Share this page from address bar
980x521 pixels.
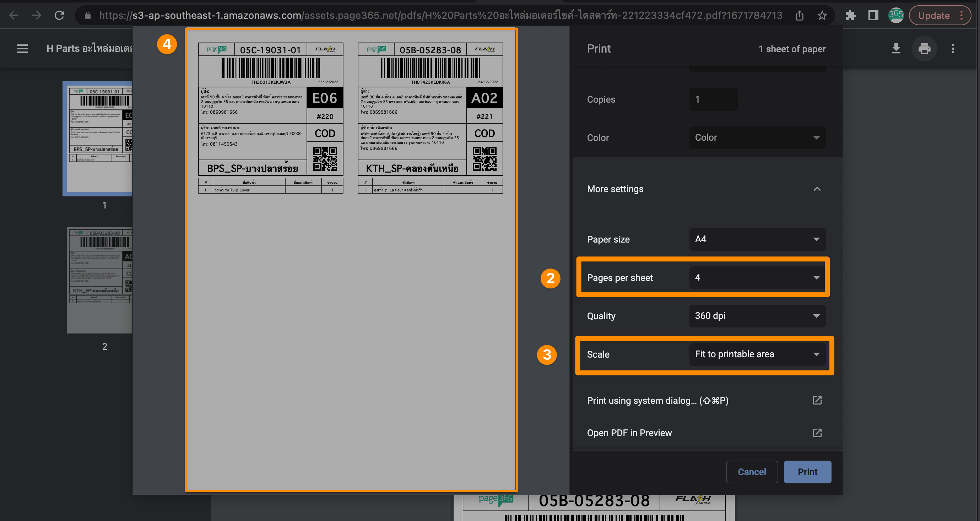tap(799, 16)
